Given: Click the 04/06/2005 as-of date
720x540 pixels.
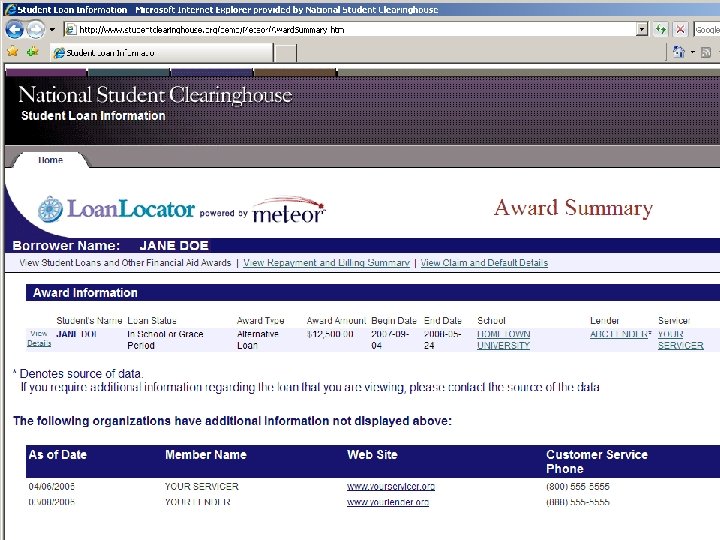Looking at the screenshot, I should point(51,486).
